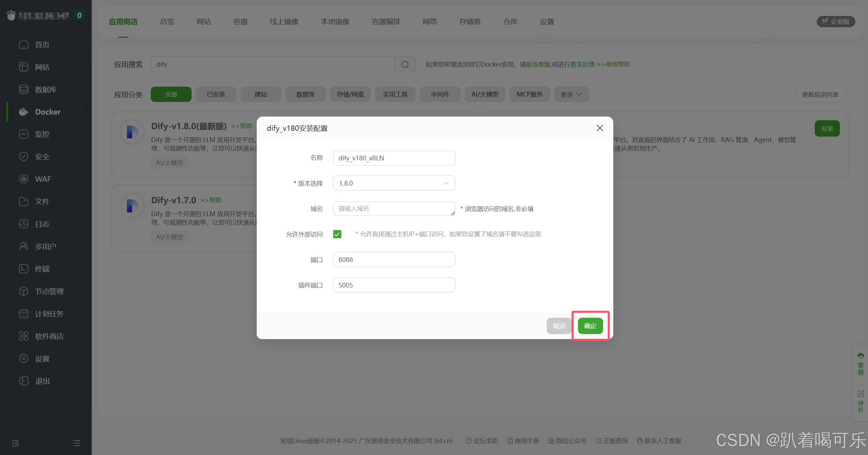Select the 数据库 category filter

[306, 94]
